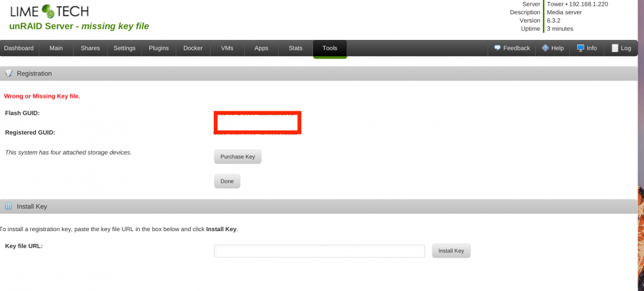The image size is (644, 291).
Task: Click the 'unRAID Server - missing key file' heading
Action: click(79, 26)
